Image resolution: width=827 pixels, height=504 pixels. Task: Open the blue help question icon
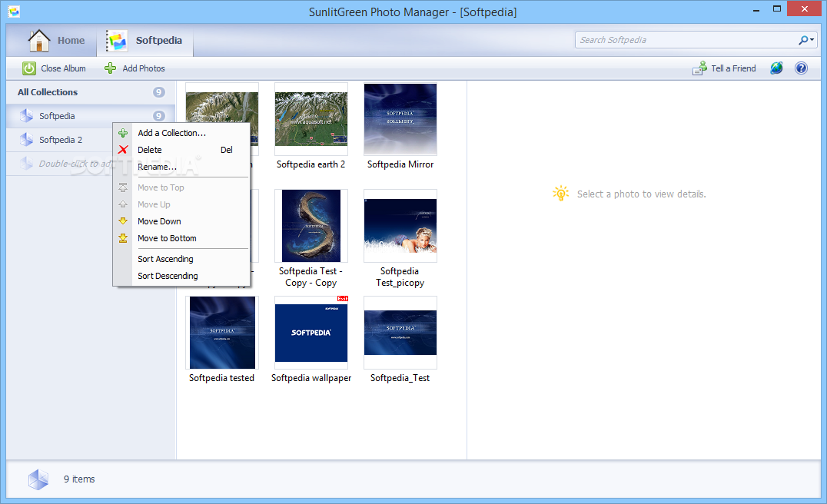pyautogui.click(x=801, y=68)
